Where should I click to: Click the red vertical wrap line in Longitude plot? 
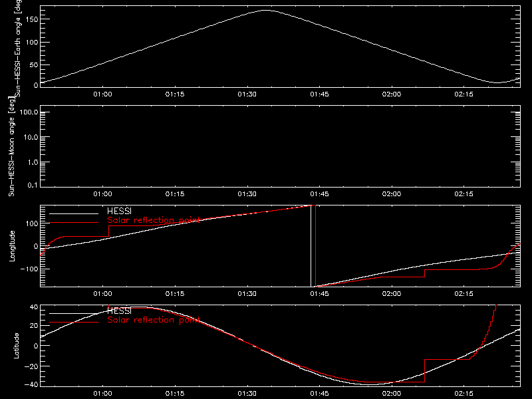(x=315, y=246)
